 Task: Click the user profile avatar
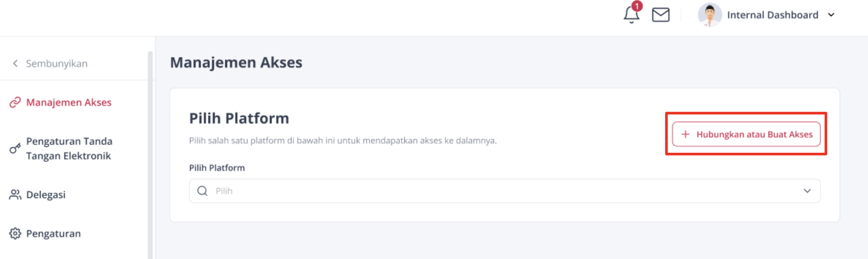709,15
